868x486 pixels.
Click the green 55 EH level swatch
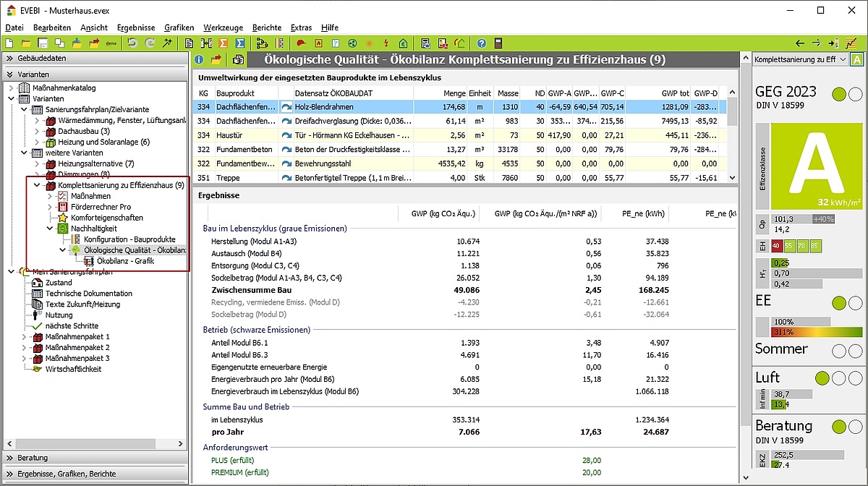point(791,246)
